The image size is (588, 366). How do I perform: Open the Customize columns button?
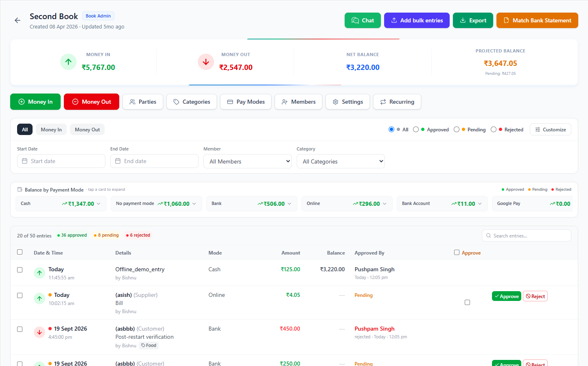tap(551, 129)
